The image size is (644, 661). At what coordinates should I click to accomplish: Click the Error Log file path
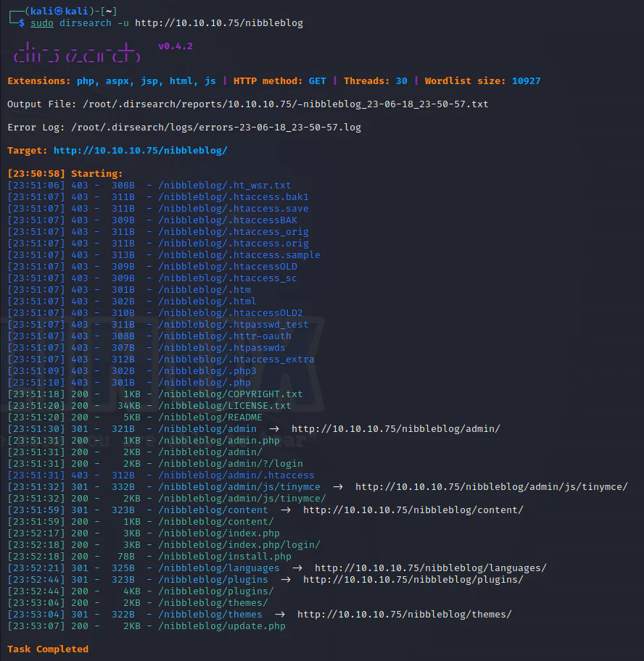(x=216, y=128)
